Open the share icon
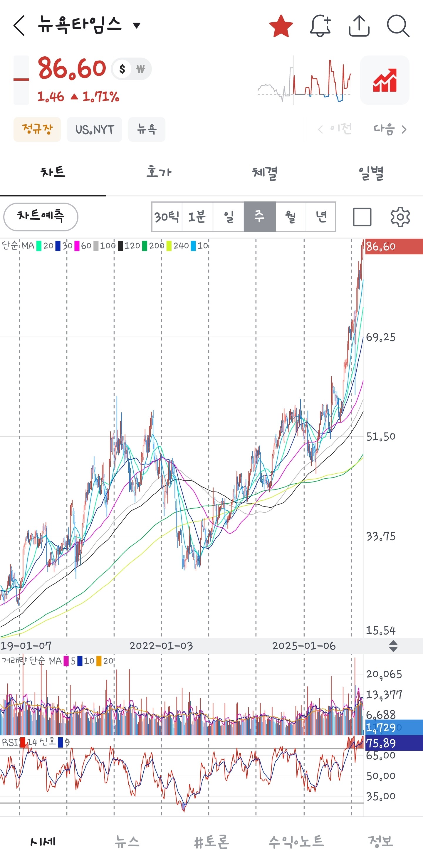 click(x=359, y=26)
